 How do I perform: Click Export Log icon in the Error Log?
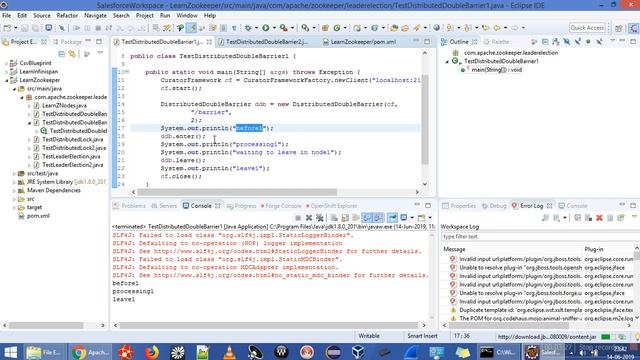point(546,218)
